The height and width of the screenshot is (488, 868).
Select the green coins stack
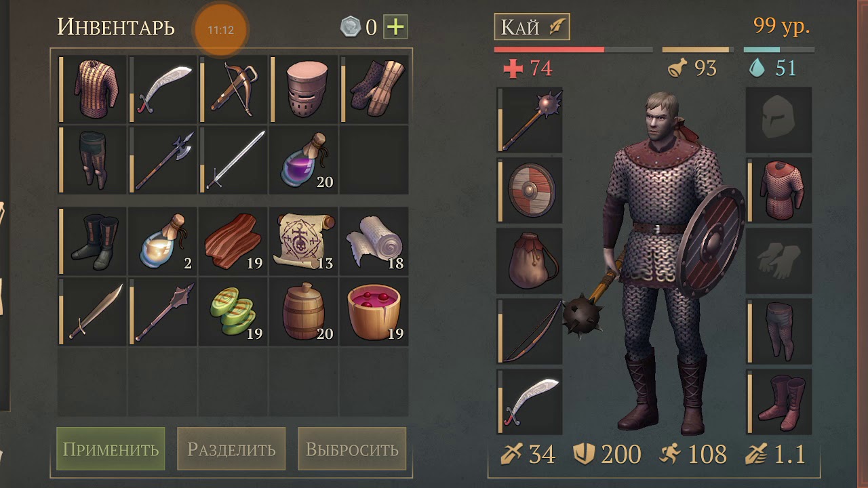[x=233, y=311]
